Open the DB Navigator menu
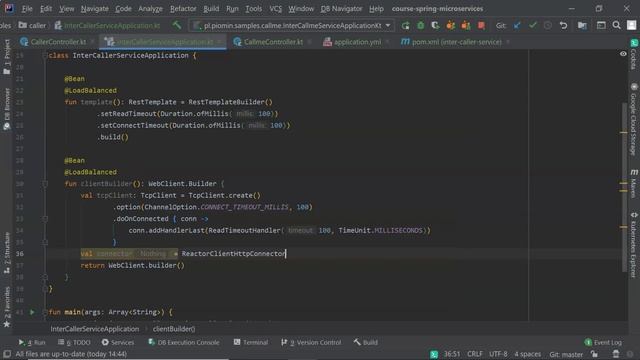Viewport: 640px width, 360px height. click(x=341, y=9)
